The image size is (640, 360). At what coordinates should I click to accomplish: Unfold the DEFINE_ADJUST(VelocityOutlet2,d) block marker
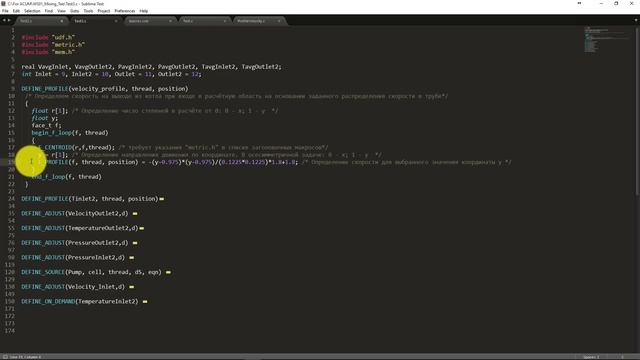(x=135, y=213)
